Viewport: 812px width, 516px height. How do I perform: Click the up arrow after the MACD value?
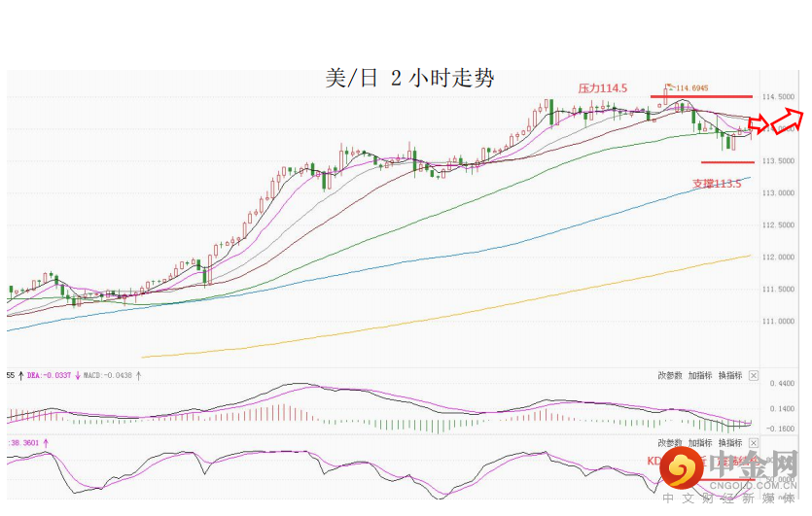click(138, 374)
